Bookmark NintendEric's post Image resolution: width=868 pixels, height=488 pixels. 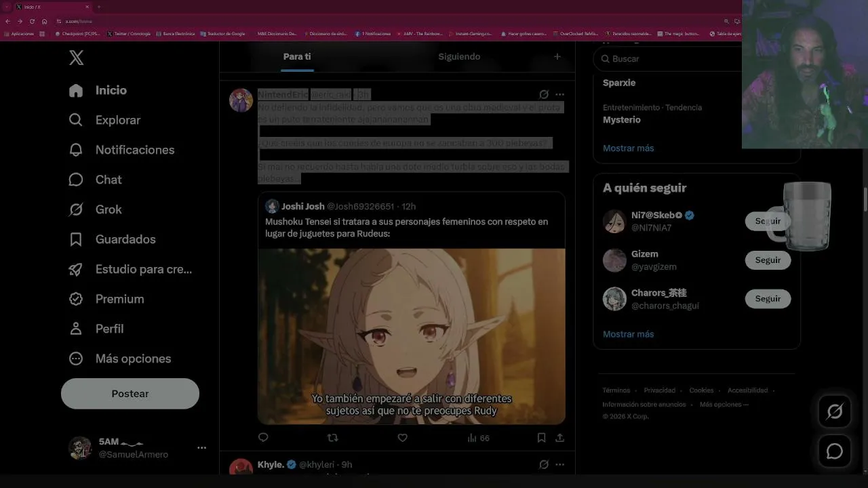pos(541,438)
